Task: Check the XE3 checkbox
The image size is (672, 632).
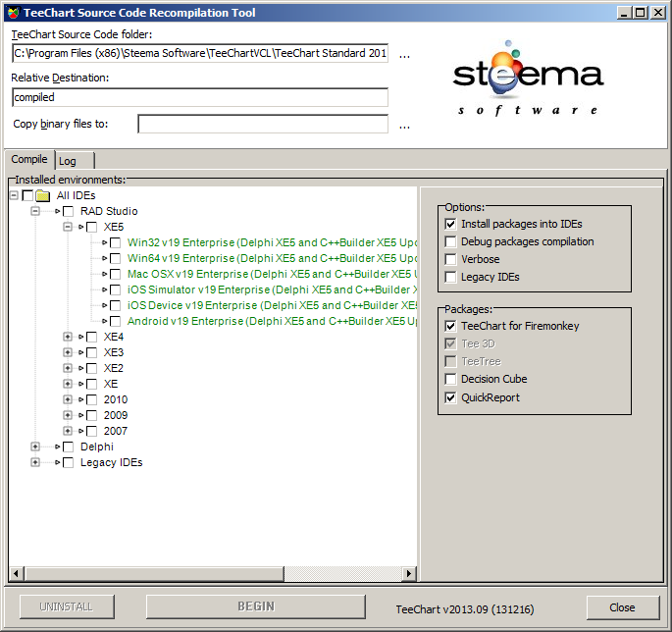Action: [x=91, y=353]
